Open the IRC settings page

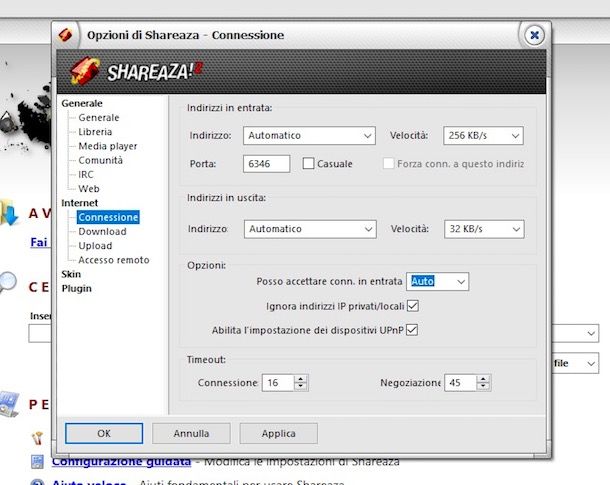click(86, 175)
